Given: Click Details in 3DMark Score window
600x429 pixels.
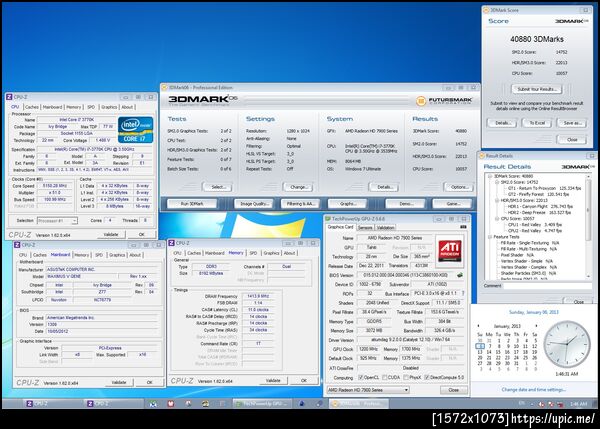Looking at the screenshot, I should tap(502, 123).
